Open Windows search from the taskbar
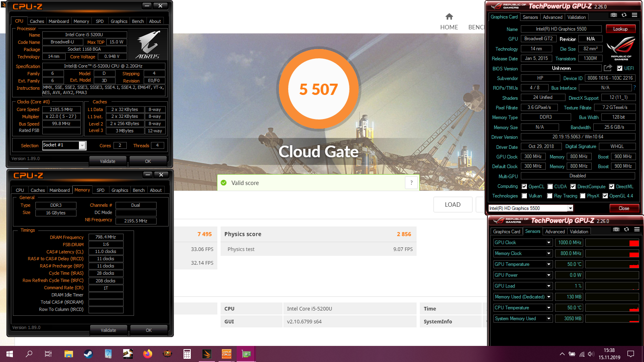644x362 pixels. coord(29,354)
